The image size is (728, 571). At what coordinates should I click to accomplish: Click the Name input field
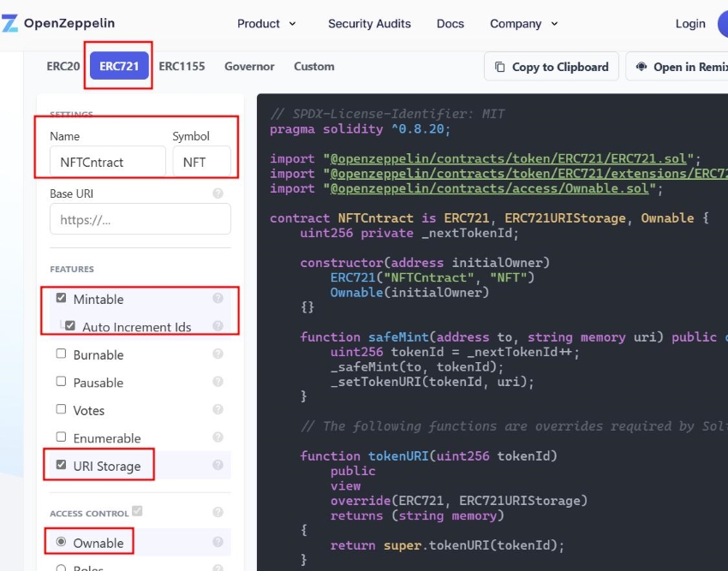pyautogui.click(x=108, y=162)
